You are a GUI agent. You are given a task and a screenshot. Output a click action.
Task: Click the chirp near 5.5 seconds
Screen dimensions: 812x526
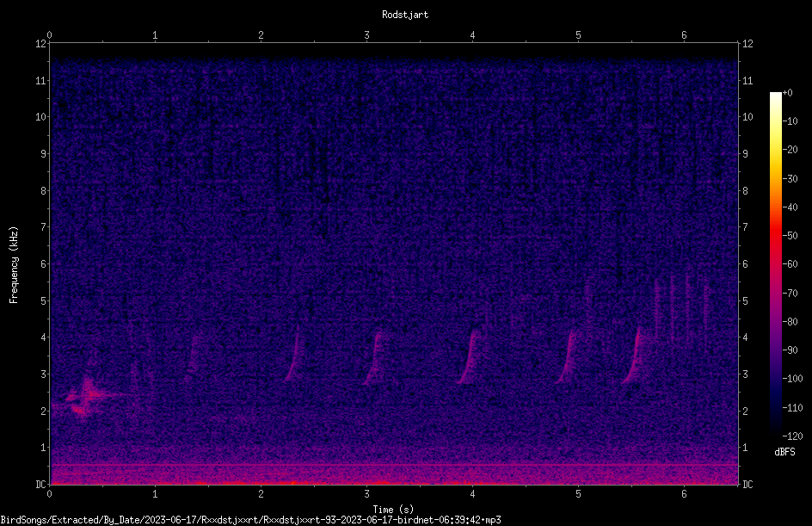point(633,355)
